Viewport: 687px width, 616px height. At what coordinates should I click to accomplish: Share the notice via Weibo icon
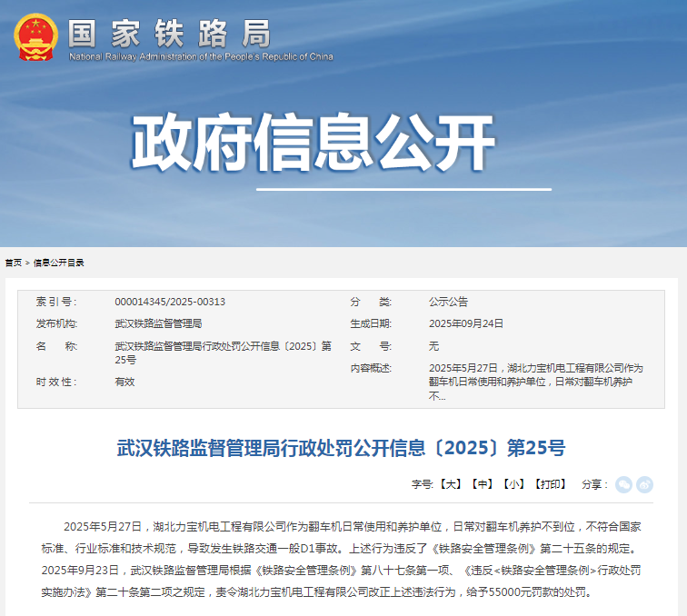644,484
